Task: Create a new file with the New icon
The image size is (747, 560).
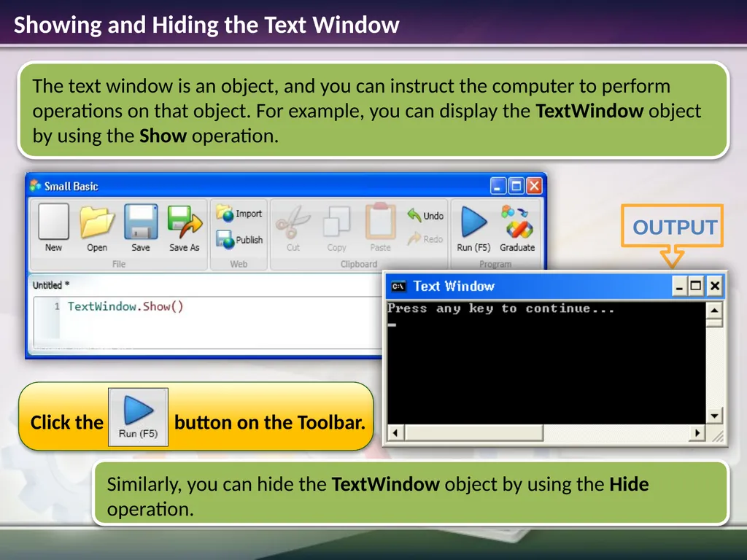Action: tap(53, 227)
